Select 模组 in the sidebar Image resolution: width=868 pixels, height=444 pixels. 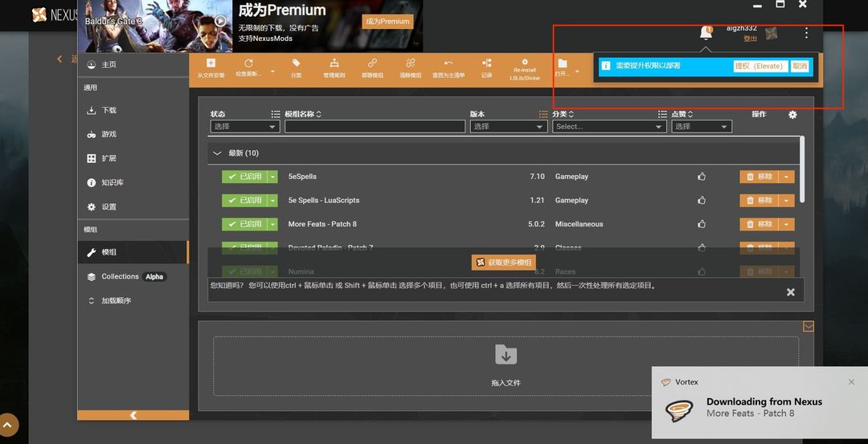coord(133,252)
